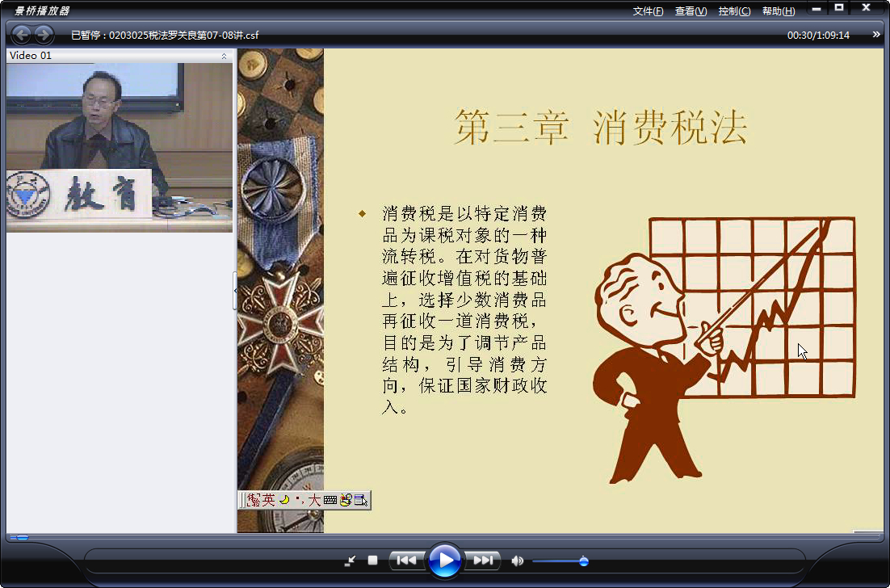Click the Video 01 lecturer video thumbnail
Image resolution: width=890 pixels, height=588 pixels.
point(120,148)
